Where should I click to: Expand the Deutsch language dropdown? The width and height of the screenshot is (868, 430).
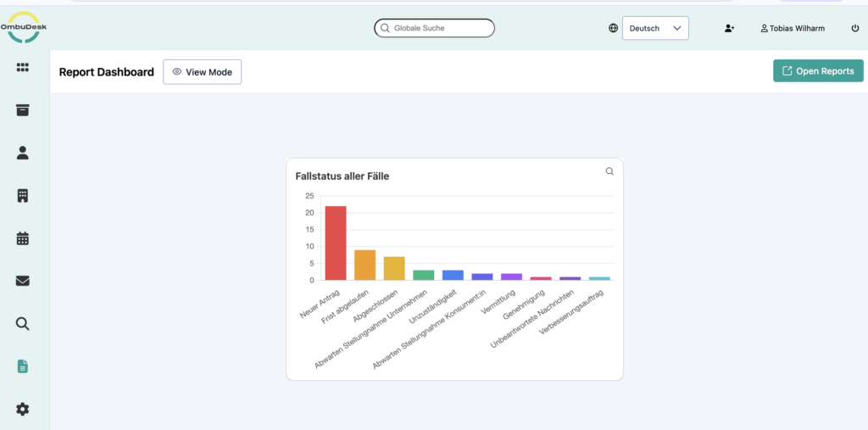pos(655,28)
